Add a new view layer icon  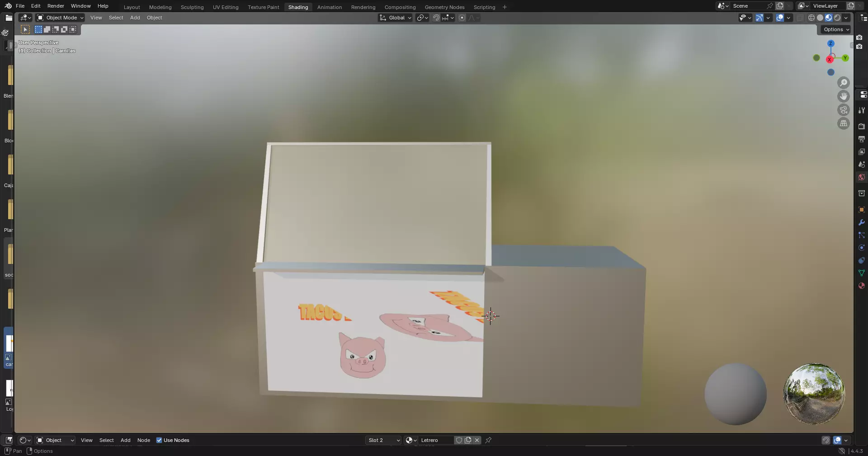tap(850, 6)
